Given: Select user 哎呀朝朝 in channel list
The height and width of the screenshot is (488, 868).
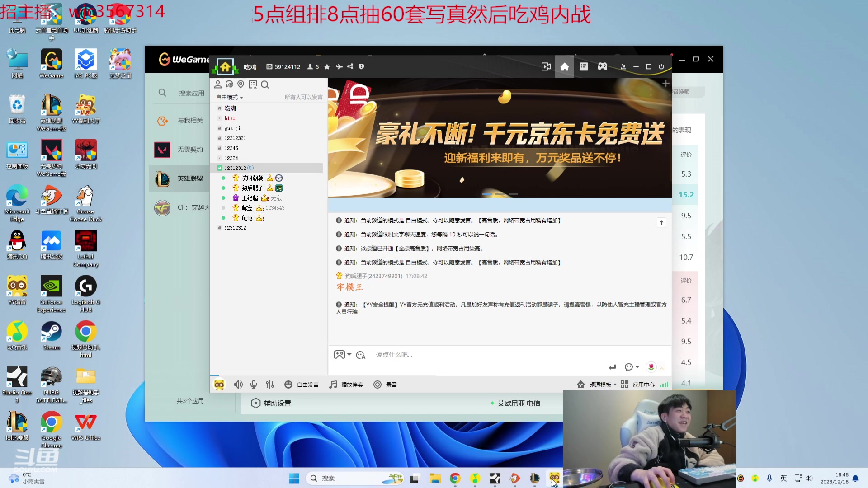Looking at the screenshot, I should pos(252,178).
